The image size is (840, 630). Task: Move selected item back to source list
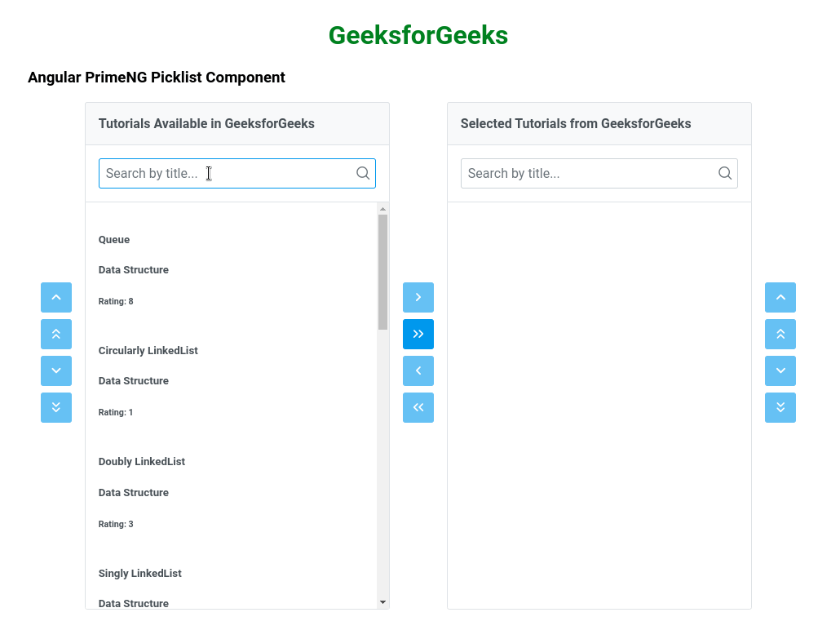click(418, 370)
